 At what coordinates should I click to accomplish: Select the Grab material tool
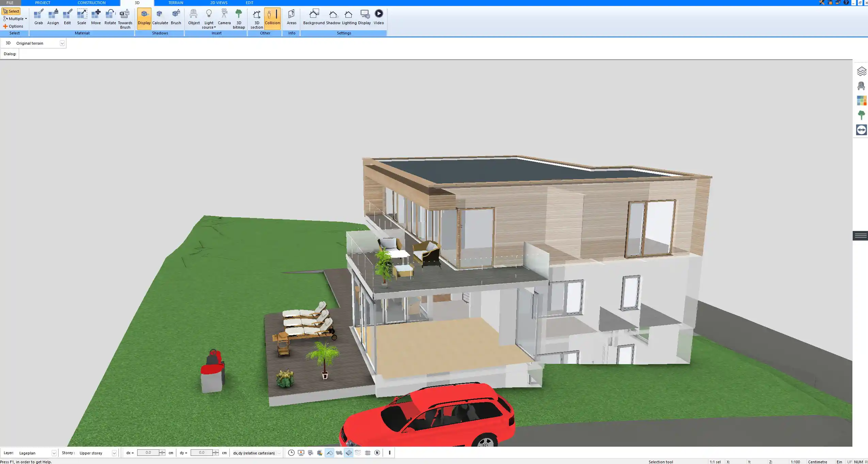coord(38,16)
